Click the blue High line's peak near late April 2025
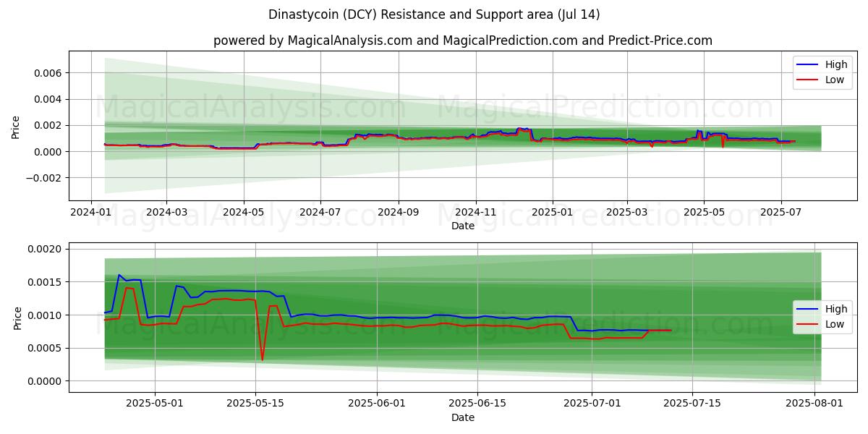 (x=119, y=275)
